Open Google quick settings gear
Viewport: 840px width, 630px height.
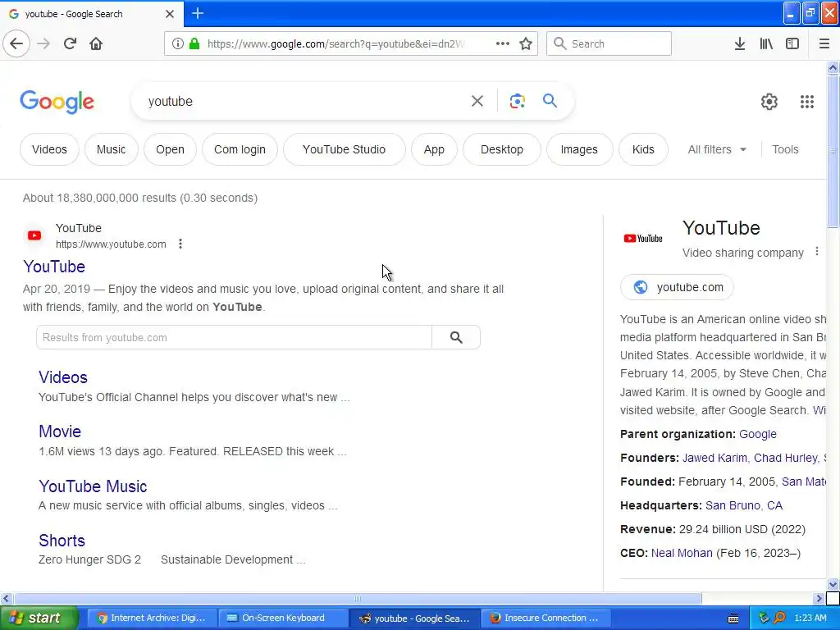pyautogui.click(x=769, y=101)
